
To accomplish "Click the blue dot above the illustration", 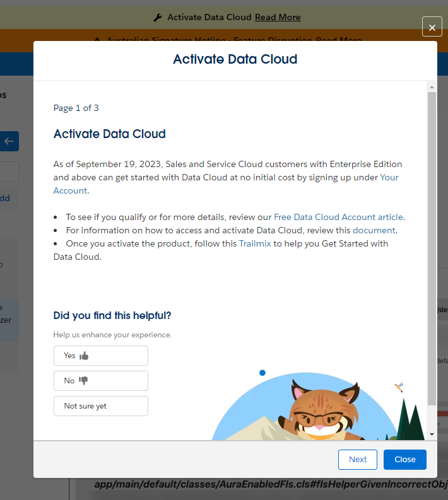I will (262, 373).
